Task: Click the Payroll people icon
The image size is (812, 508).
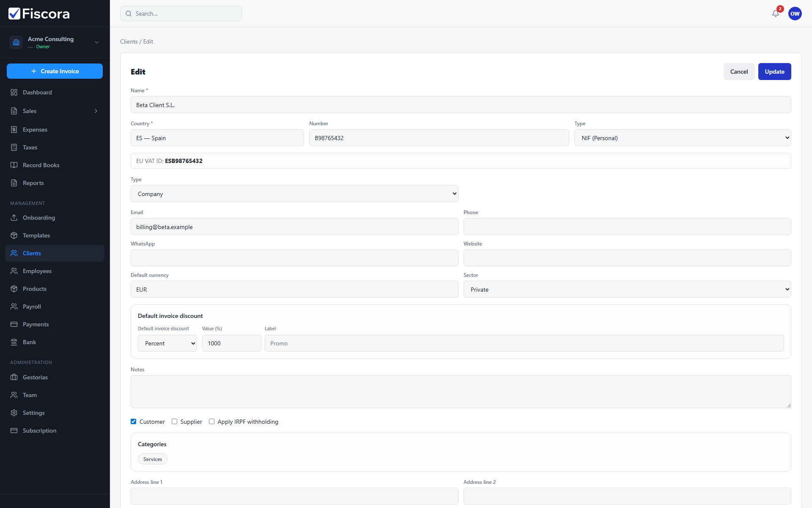Action: click(x=14, y=306)
